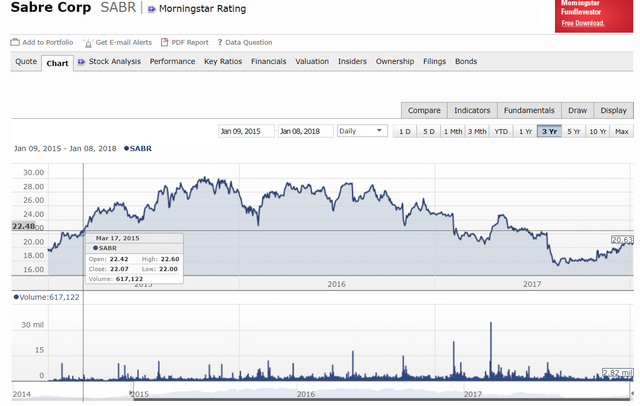Click the Morningstar Rating premium icon
Image resolution: width=640 pixels, height=406 pixels.
point(151,9)
